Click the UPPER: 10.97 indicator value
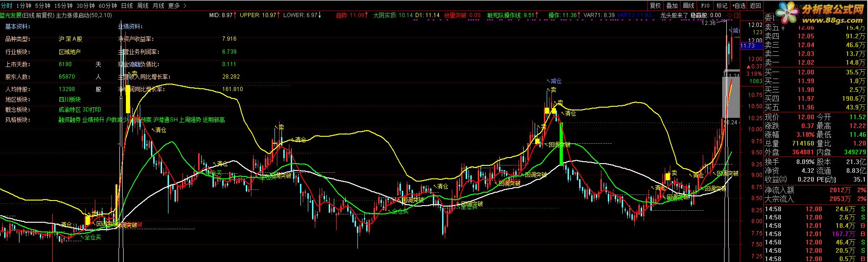Image resolution: width=868 pixels, height=262 pixels. [x=258, y=15]
